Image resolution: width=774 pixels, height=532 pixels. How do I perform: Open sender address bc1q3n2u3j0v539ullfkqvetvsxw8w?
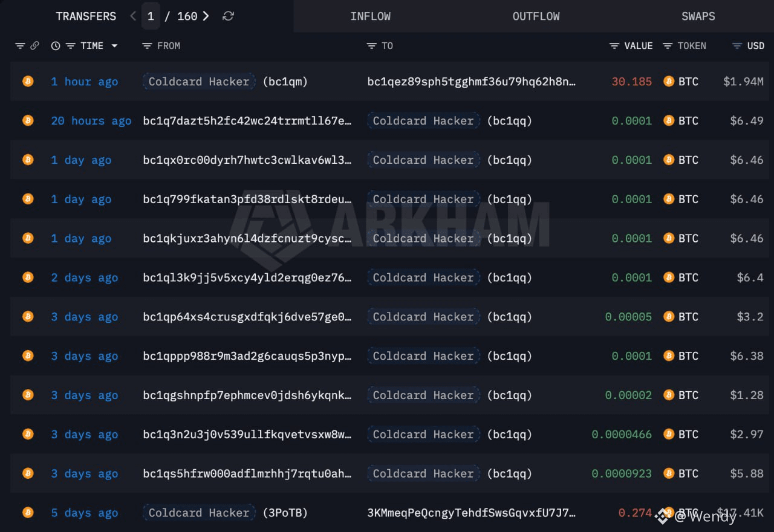247,435
